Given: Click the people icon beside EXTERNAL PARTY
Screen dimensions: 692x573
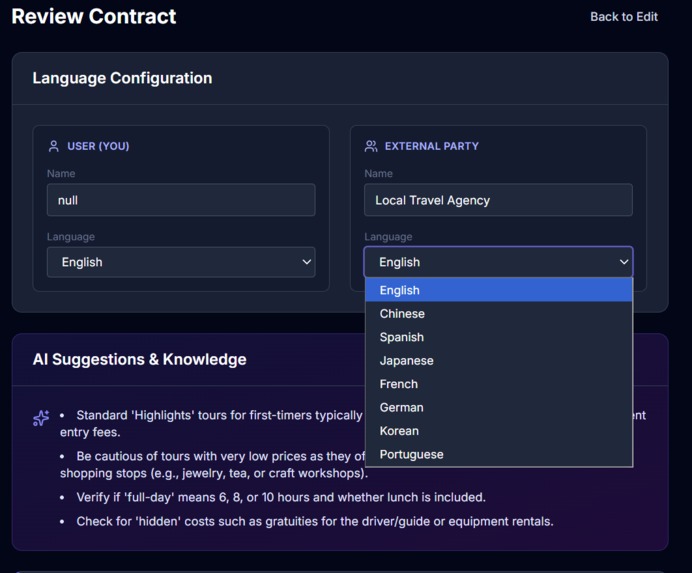Looking at the screenshot, I should 371,146.
